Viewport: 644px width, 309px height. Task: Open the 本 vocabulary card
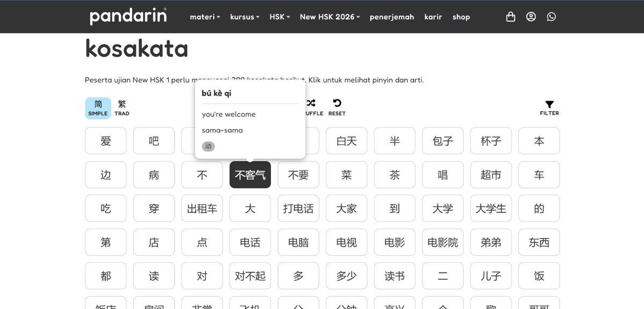(x=539, y=141)
